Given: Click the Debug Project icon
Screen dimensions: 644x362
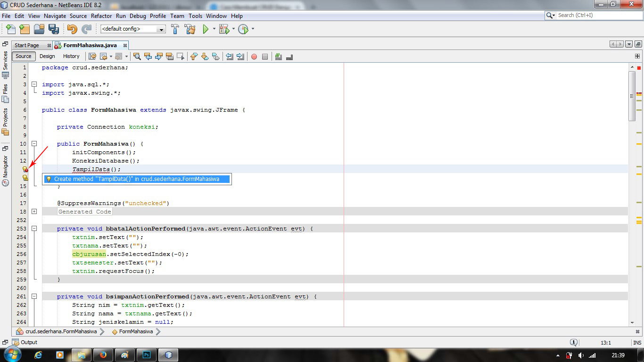Looking at the screenshot, I should point(224,29).
